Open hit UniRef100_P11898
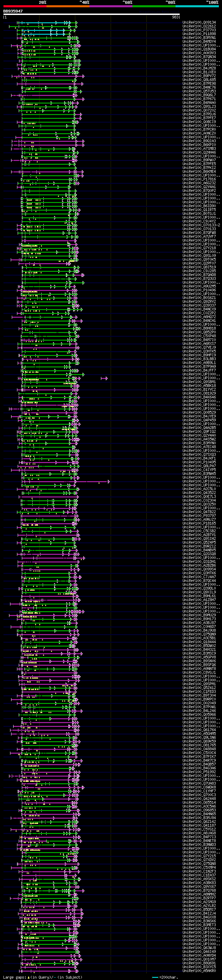222x980 pixels. point(199,34)
